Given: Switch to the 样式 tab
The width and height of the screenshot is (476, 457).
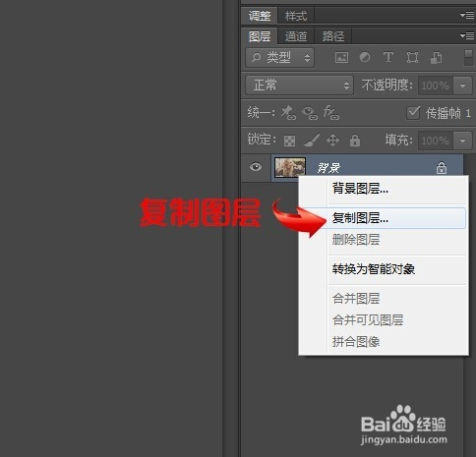Looking at the screenshot, I should coord(296,16).
